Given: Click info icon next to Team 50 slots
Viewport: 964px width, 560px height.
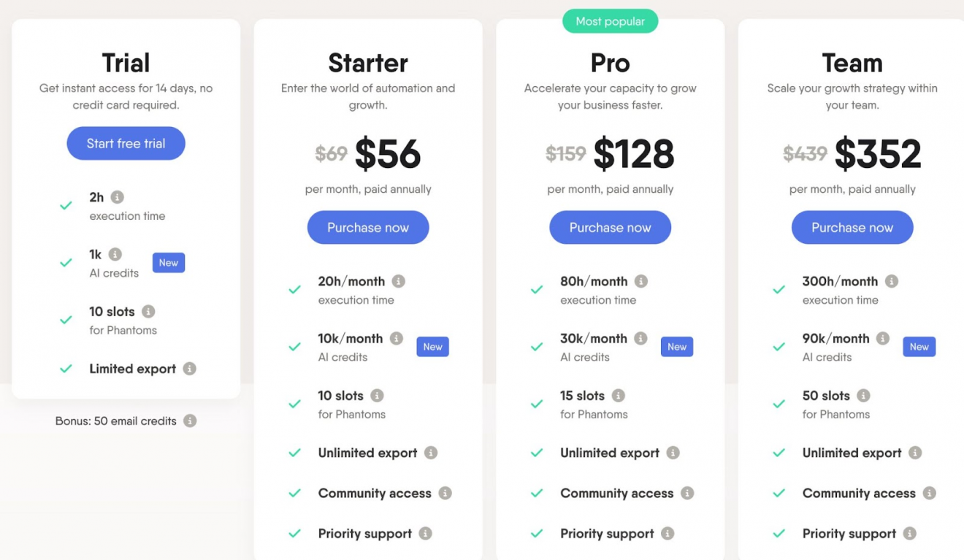Looking at the screenshot, I should (863, 396).
